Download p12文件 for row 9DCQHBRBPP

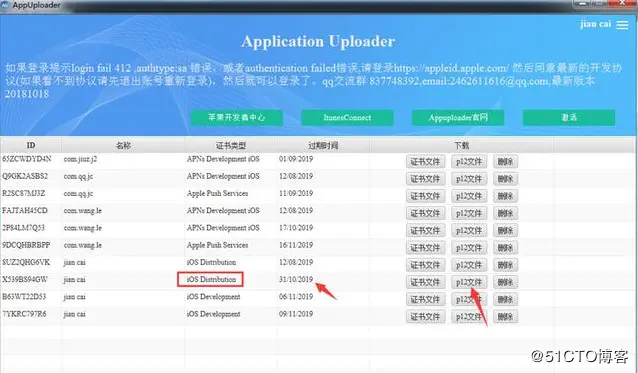pyautogui.click(x=469, y=248)
